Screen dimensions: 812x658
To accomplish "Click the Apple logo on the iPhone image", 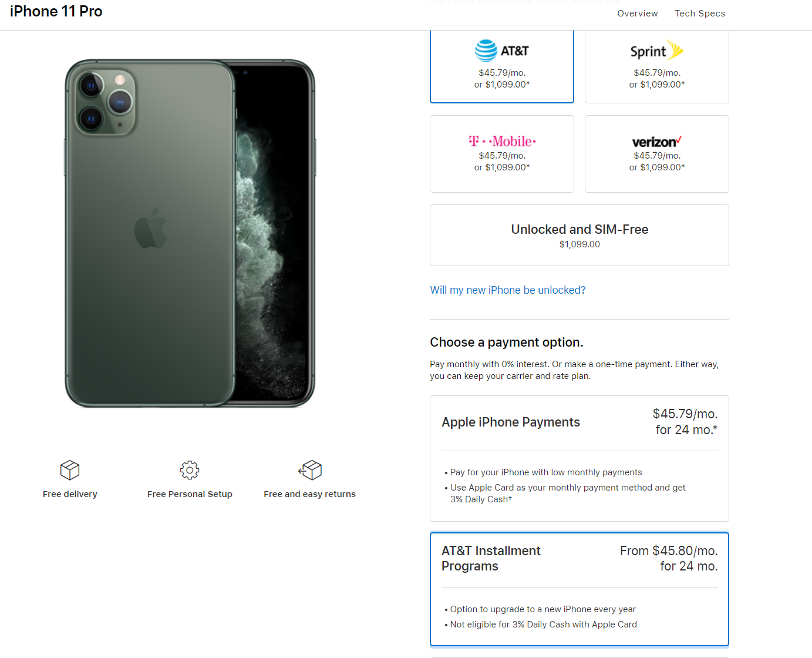I will [x=150, y=229].
